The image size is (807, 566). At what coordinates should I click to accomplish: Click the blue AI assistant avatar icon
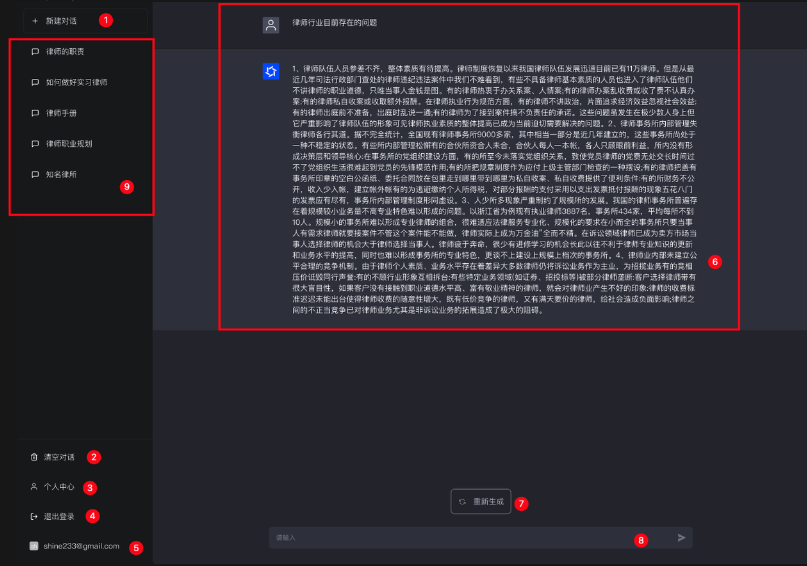point(270,71)
